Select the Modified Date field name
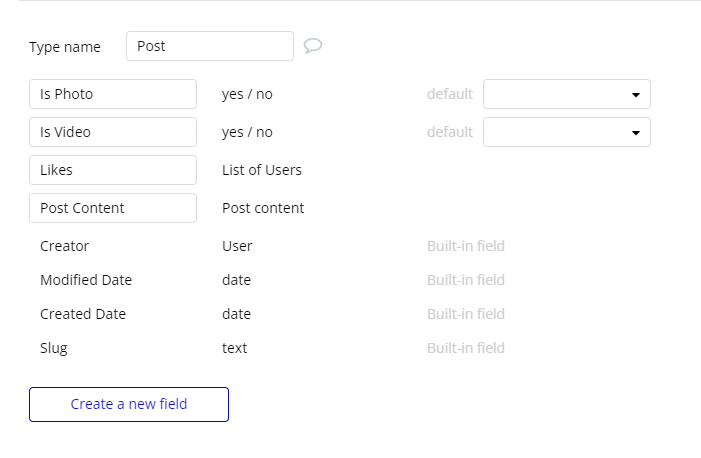 (x=86, y=280)
